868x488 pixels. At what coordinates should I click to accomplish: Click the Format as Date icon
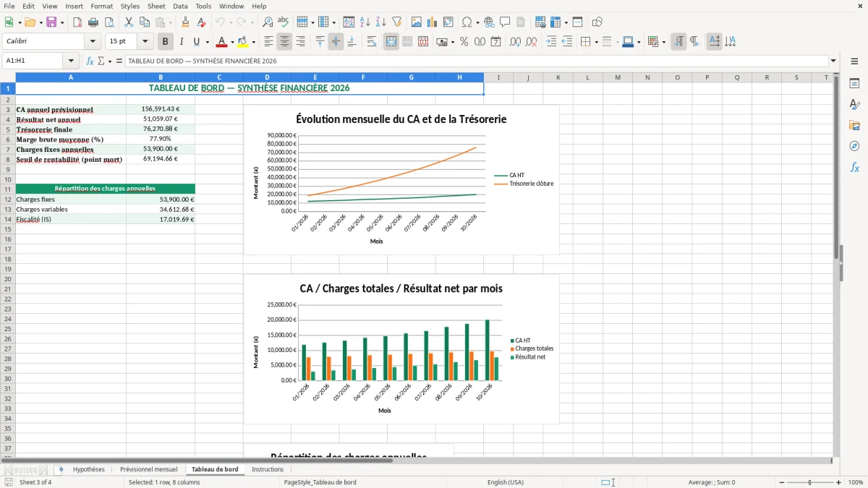point(496,42)
